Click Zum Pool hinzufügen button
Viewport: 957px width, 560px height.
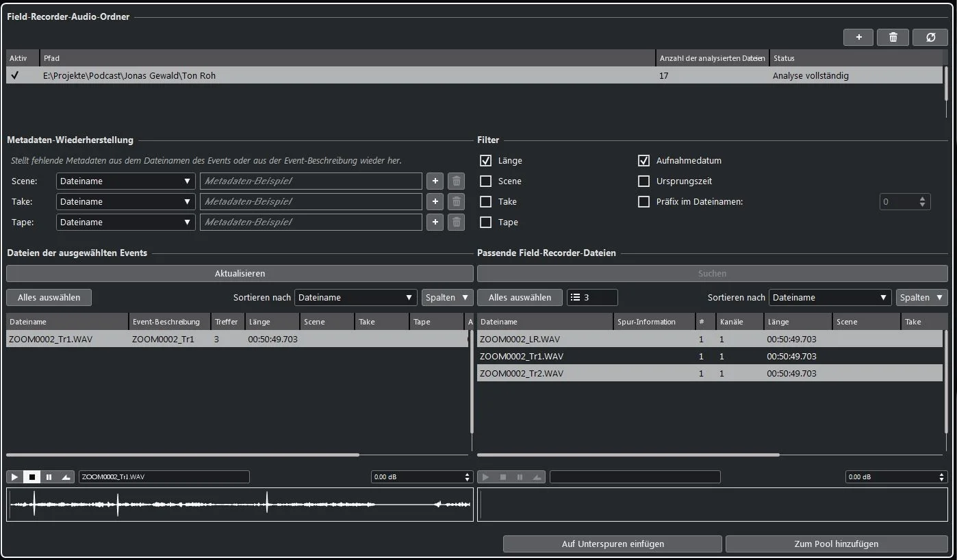(x=837, y=544)
